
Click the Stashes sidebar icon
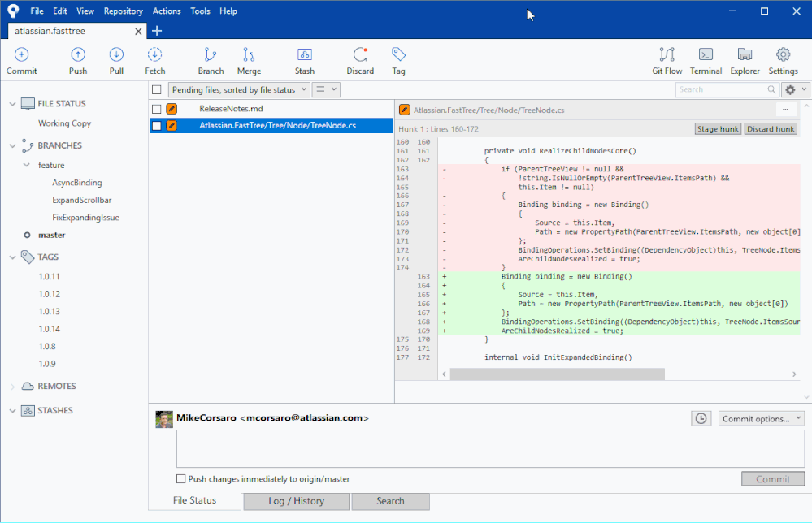coord(28,411)
